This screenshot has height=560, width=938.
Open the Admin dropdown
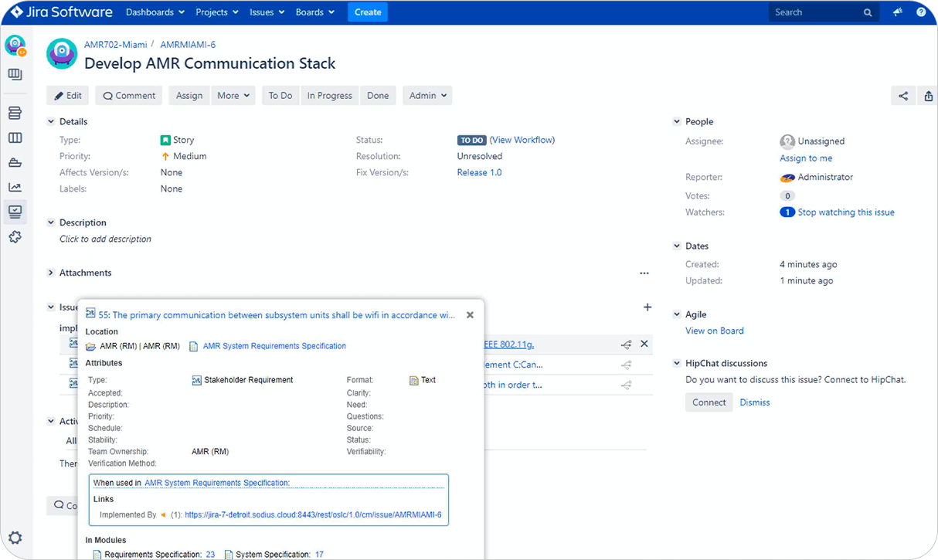point(427,96)
